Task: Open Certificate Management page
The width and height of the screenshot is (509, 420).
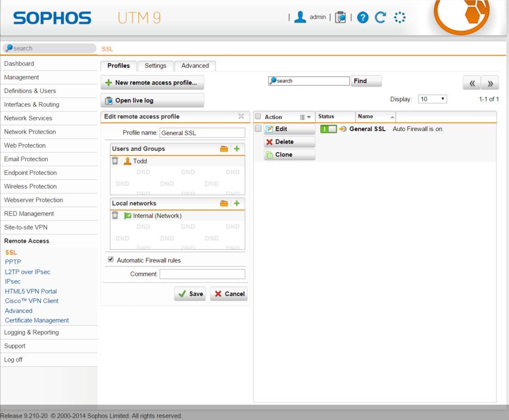Action: [37, 320]
